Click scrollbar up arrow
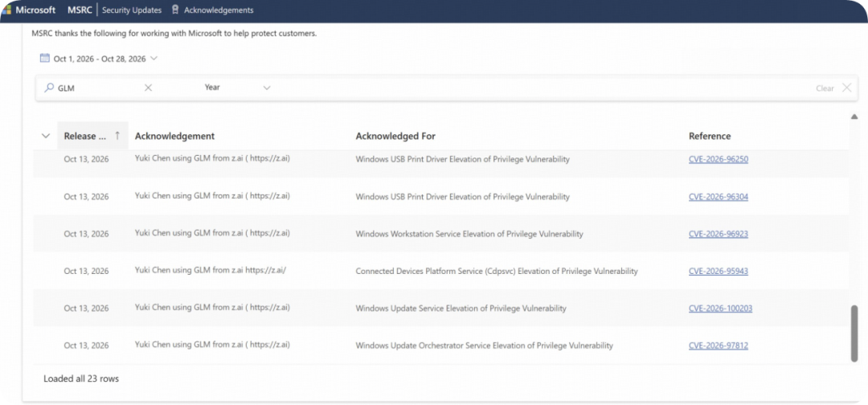The image size is (868, 405). 854,117
